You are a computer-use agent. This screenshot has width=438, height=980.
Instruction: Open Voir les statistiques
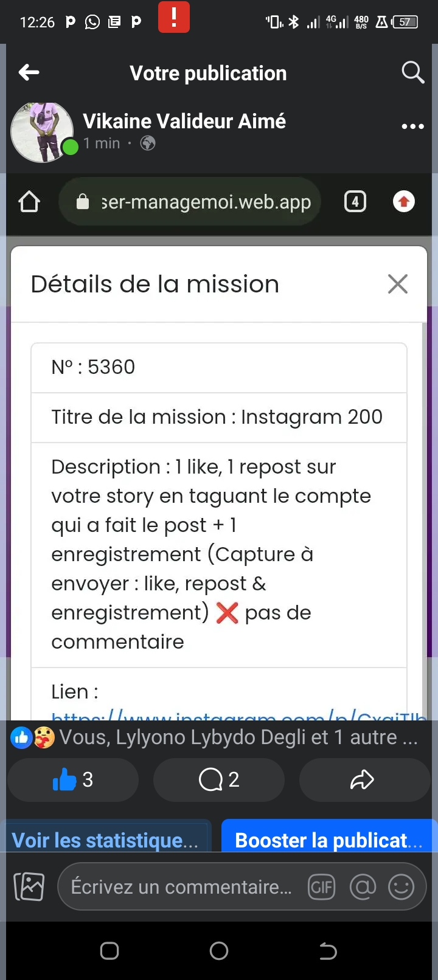(x=105, y=840)
